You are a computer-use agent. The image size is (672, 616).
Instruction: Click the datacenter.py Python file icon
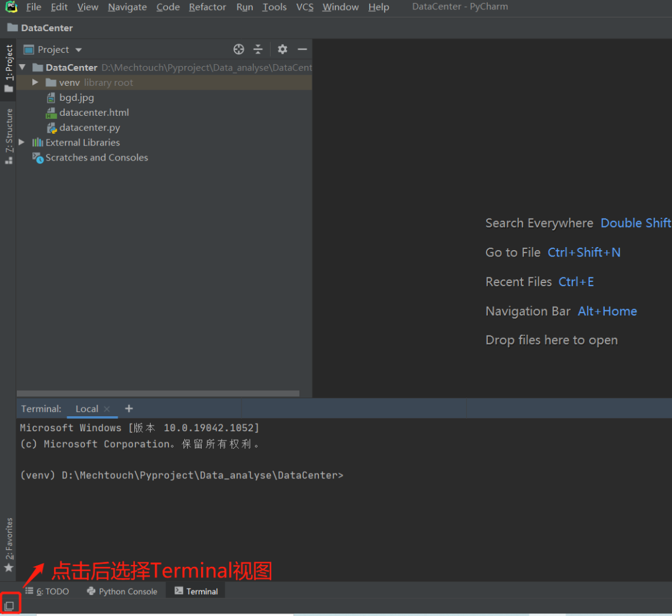pyautogui.click(x=52, y=128)
